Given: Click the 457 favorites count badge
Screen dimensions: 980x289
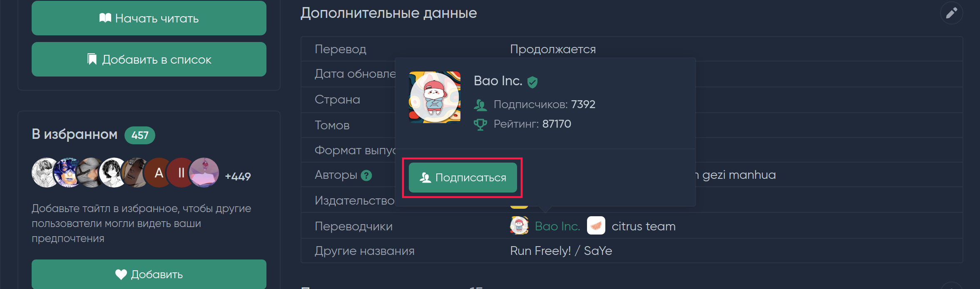Looking at the screenshot, I should (140, 135).
